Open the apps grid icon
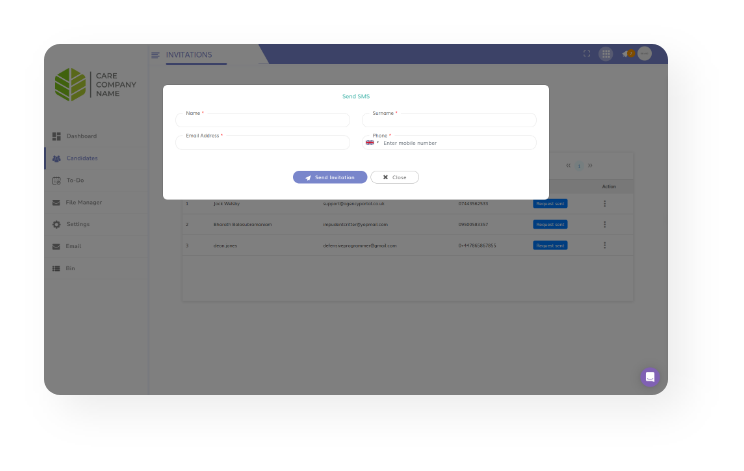 pos(605,54)
